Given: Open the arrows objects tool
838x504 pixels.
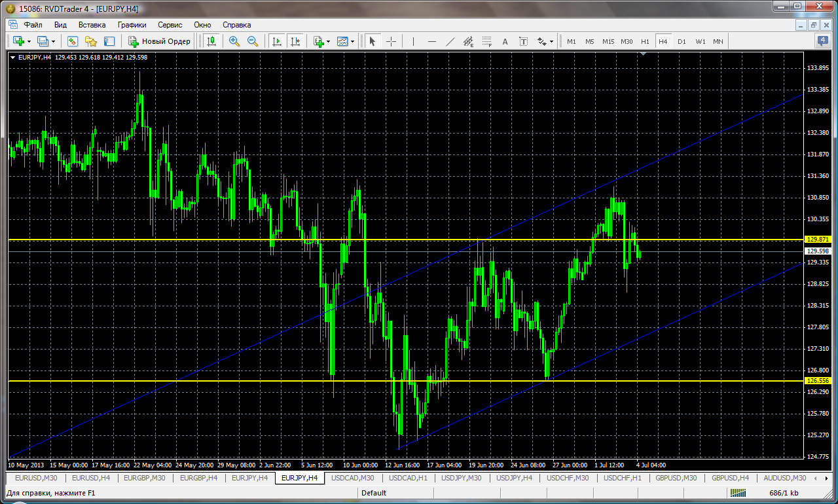Looking at the screenshot, I should [x=541, y=41].
